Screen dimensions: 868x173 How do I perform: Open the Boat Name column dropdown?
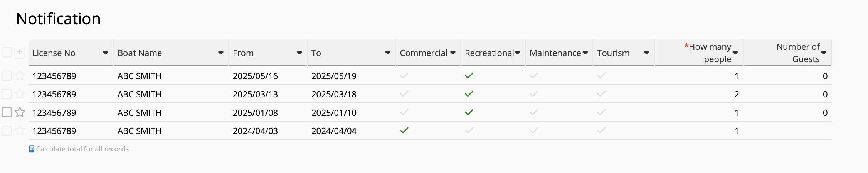tap(221, 53)
